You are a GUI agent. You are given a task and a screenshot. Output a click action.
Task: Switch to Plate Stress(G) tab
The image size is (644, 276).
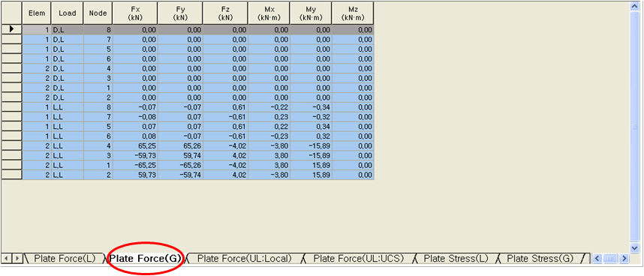540,258
